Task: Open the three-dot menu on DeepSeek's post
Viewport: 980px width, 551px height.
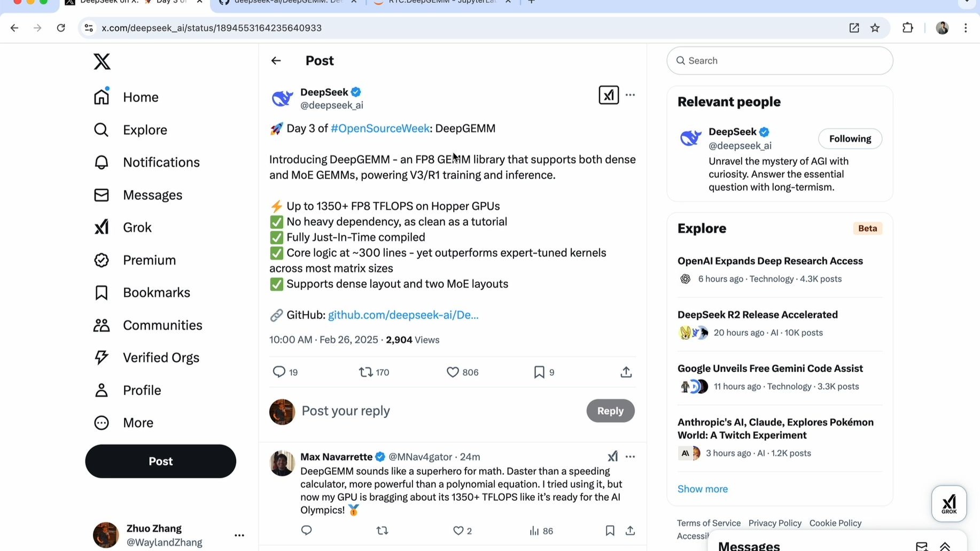Action: (631, 95)
